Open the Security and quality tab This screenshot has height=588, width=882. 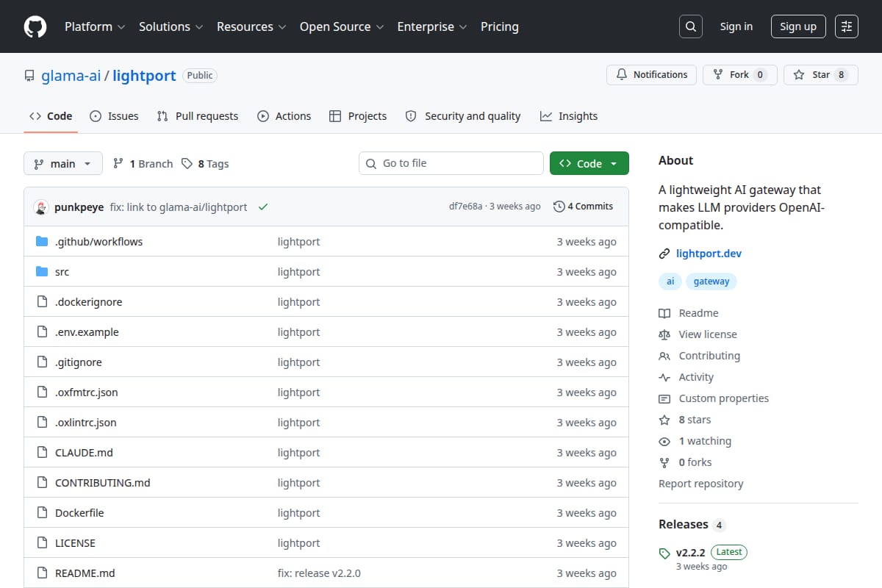point(463,116)
